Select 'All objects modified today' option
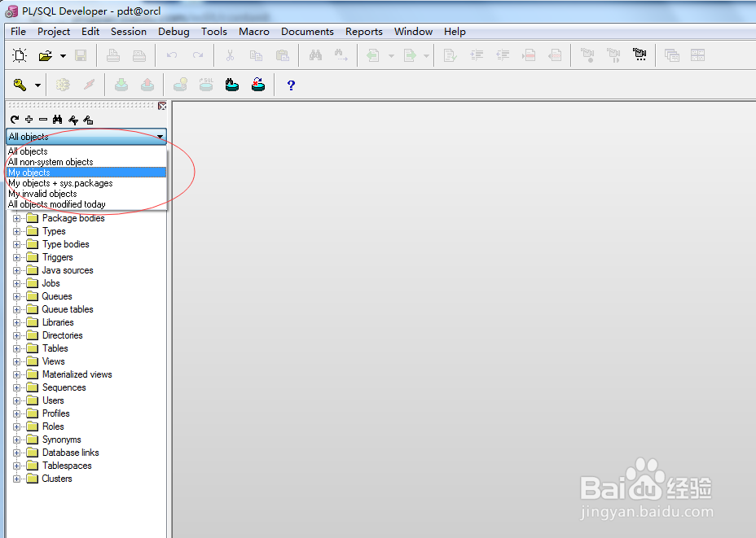 [x=87, y=204]
